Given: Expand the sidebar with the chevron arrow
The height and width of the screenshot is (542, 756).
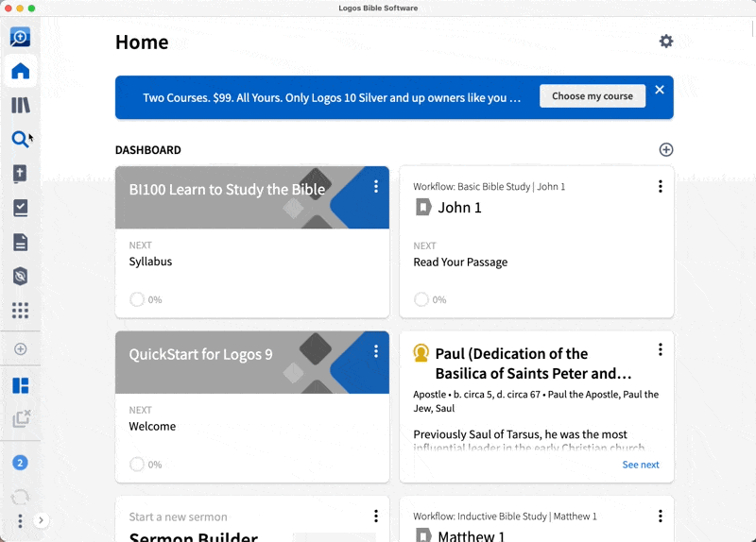Looking at the screenshot, I should (x=41, y=520).
